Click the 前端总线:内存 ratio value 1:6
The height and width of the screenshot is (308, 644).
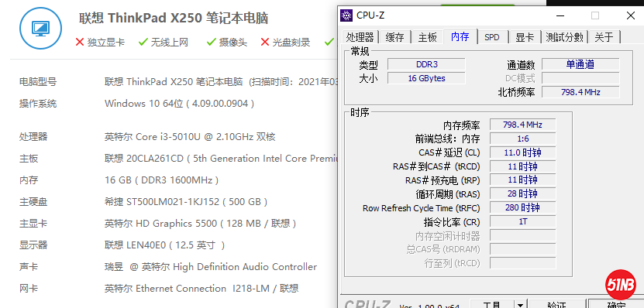point(522,139)
